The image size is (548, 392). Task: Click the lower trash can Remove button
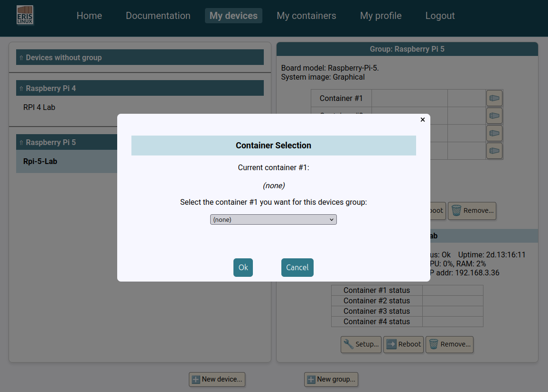(449, 344)
